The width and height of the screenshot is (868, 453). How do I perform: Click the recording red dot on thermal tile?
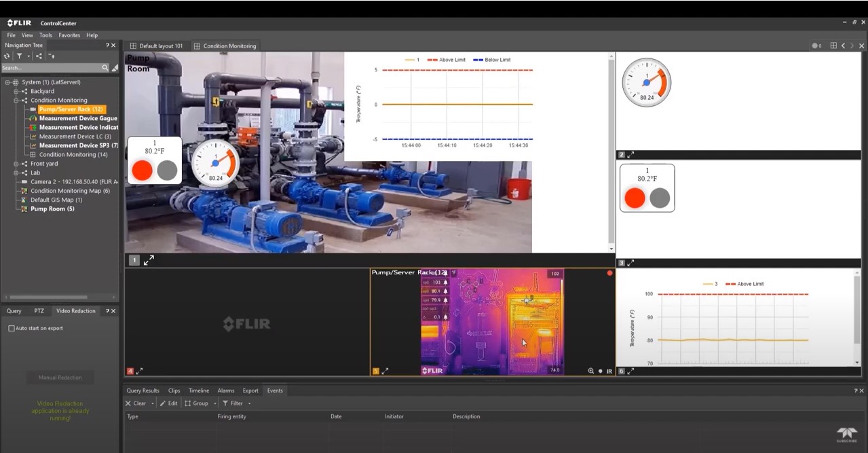coord(609,273)
